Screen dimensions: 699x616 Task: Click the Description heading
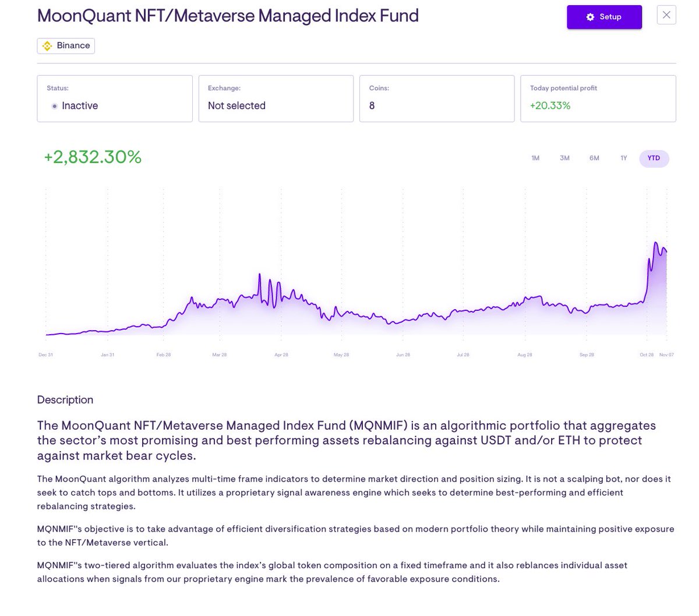pos(65,400)
